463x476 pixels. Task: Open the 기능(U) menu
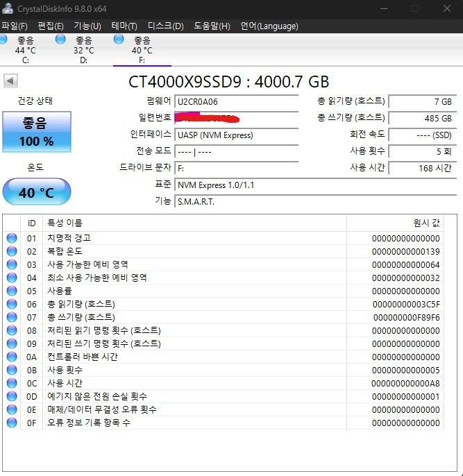(x=87, y=26)
